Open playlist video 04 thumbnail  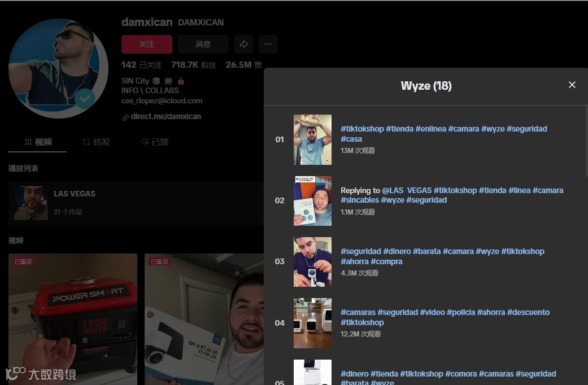pos(312,323)
